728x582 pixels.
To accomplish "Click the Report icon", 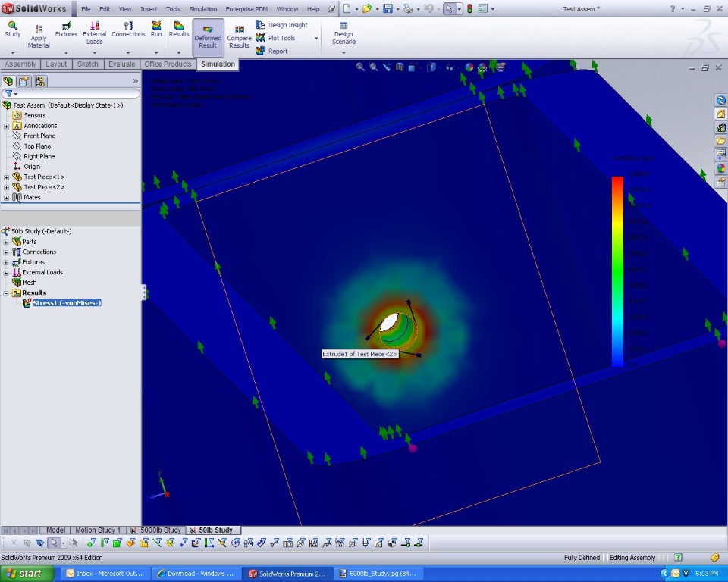I will coord(261,51).
